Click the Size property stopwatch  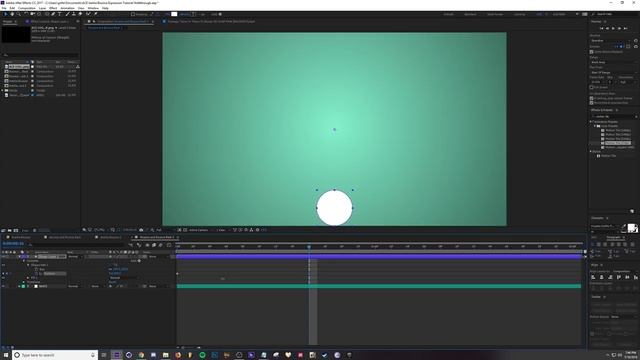[36, 269]
